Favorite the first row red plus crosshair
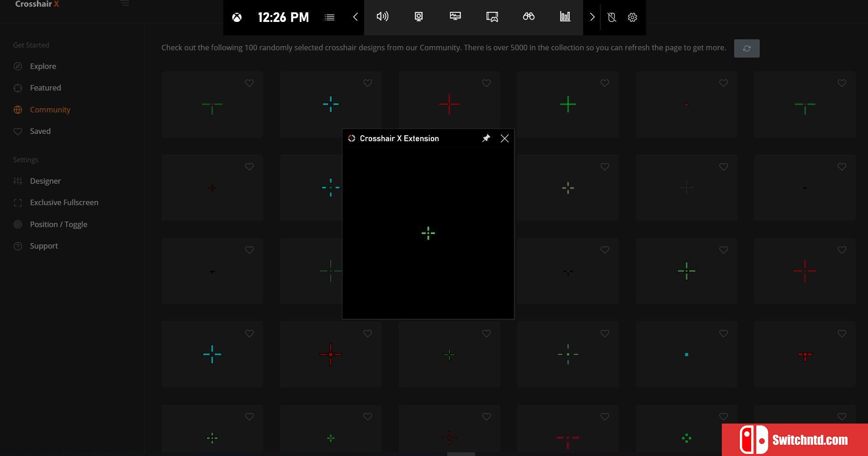The height and width of the screenshot is (456, 868). click(487, 83)
